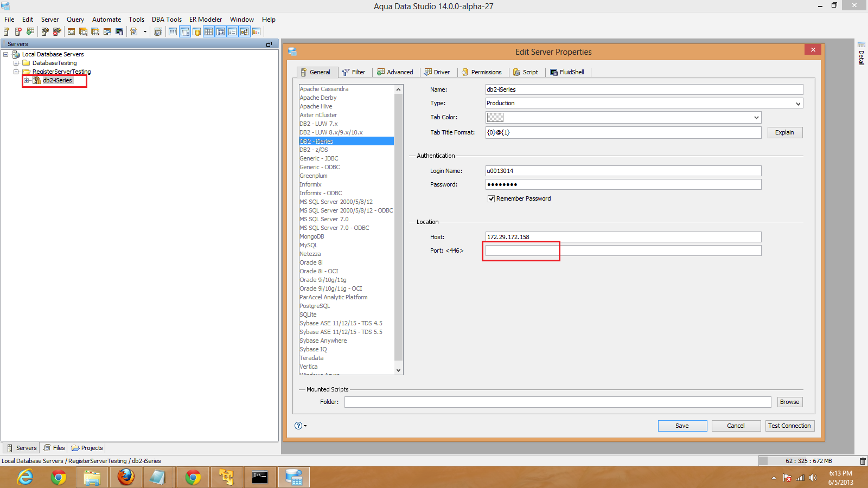Click the Cancel button

(x=736, y=426)
